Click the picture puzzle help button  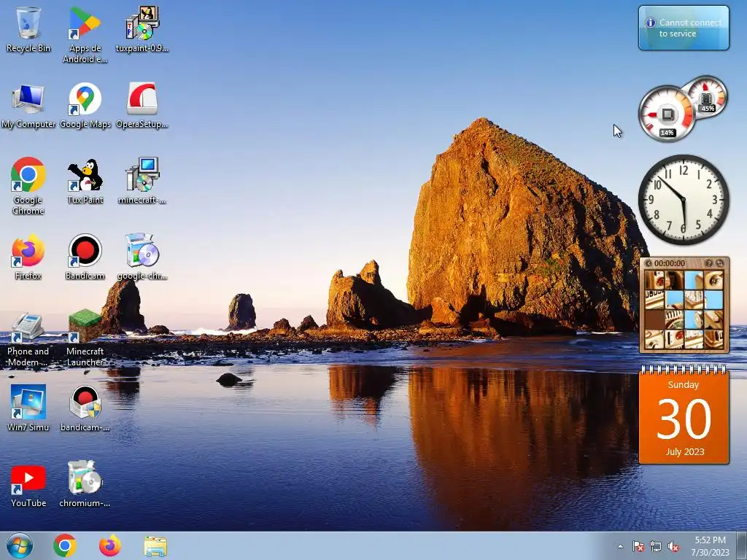(709, 263)
